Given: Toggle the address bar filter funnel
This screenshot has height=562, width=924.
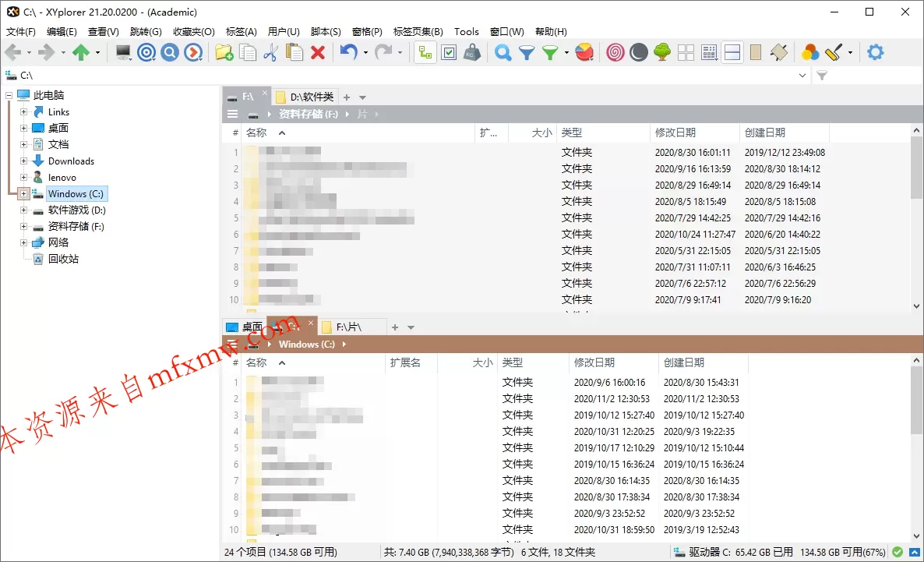Looking at the screenshot, I should 822,76.
